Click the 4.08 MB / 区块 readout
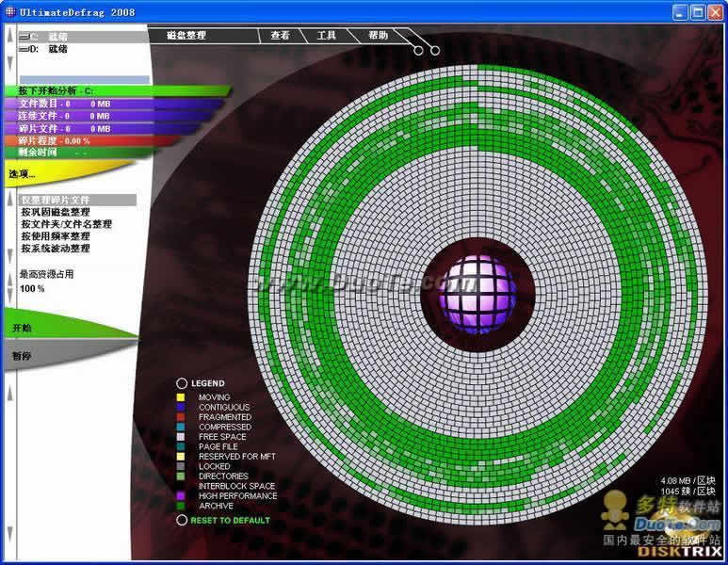 click(x=688, y=481)
